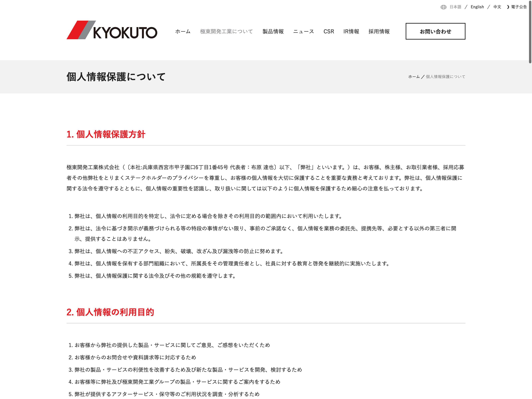The image size is (532, 399).
Task: Open the IR情報 menu
Action: 351,32
